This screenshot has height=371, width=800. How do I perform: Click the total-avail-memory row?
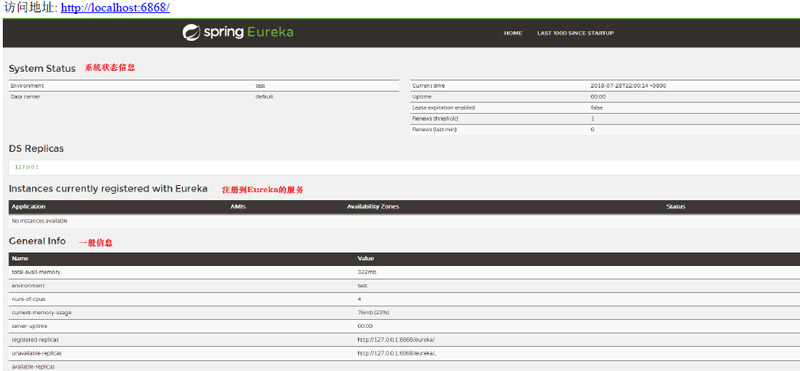coord(404,272)
